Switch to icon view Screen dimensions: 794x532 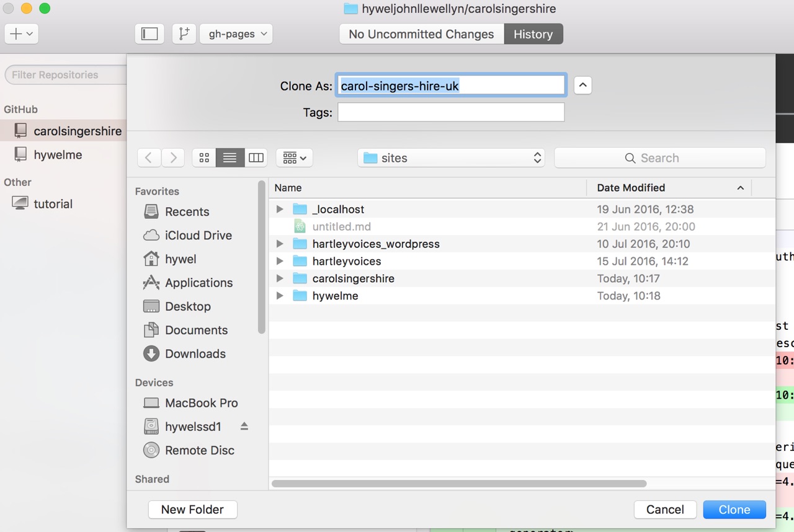(x=204, y=157)
